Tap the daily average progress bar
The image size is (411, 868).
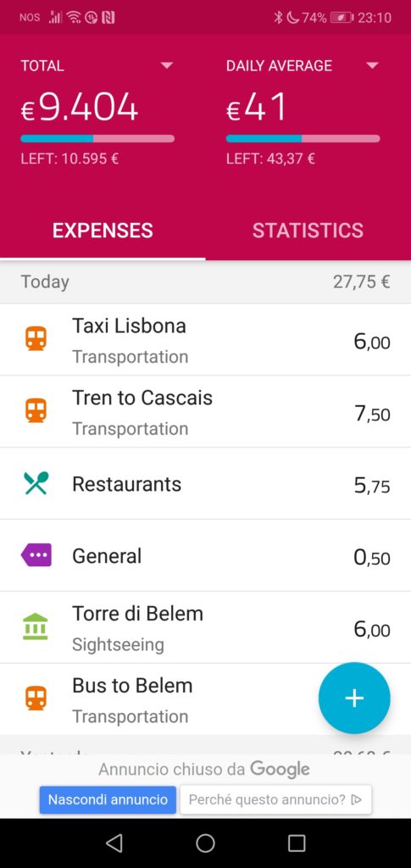(x=303, y=138)
